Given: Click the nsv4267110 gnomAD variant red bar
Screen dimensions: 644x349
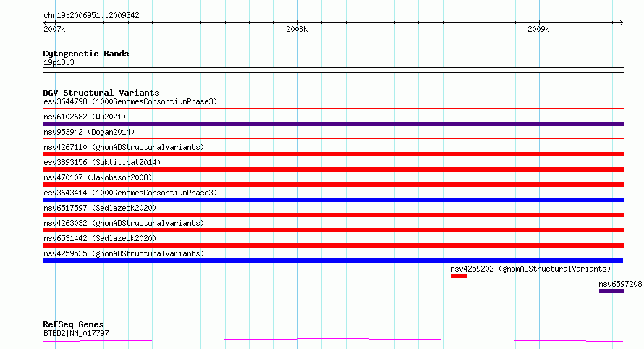Looking at the screenshot, I should click(x=333, y=154).
